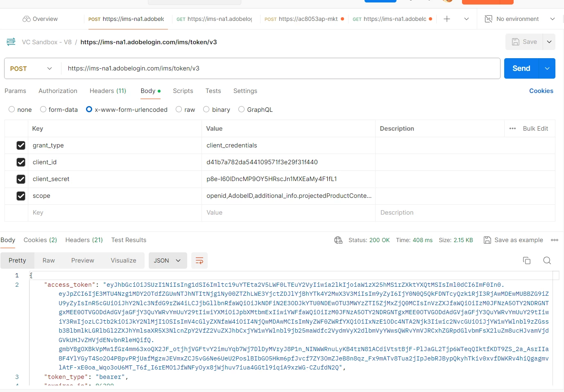This screenshot has width=564, height=392.
Task: Uncheck the scope row checkbox
Action: (x=21, y=196)
